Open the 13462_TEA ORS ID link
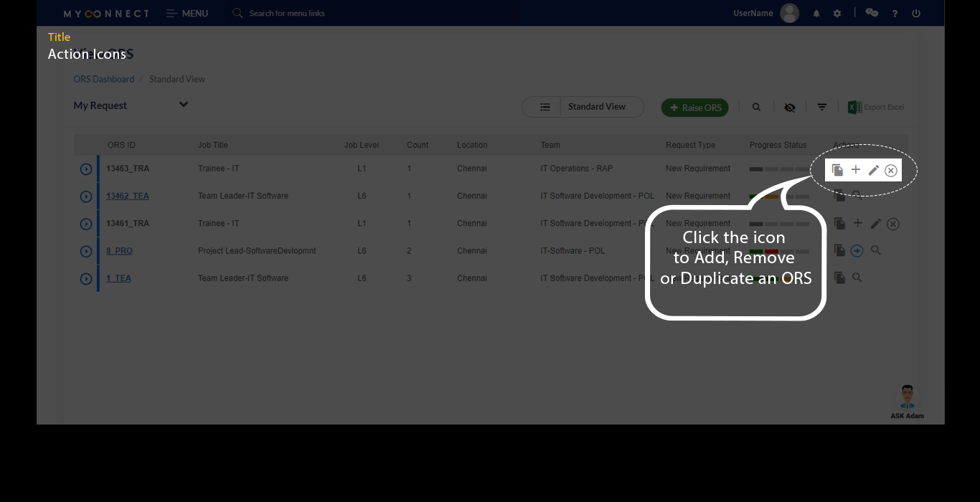Screen dimensions: 980x502 128,196
